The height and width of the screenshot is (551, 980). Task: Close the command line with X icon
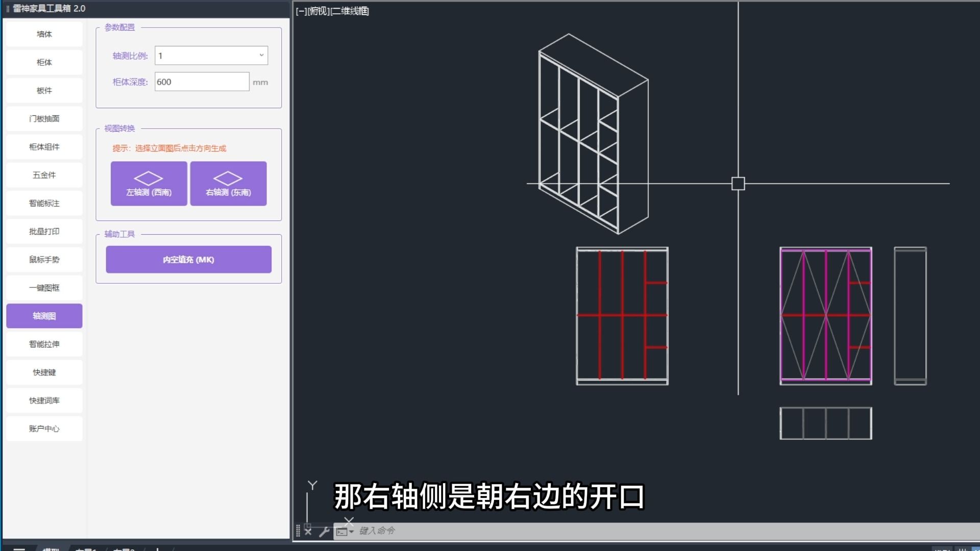point(308,531)
